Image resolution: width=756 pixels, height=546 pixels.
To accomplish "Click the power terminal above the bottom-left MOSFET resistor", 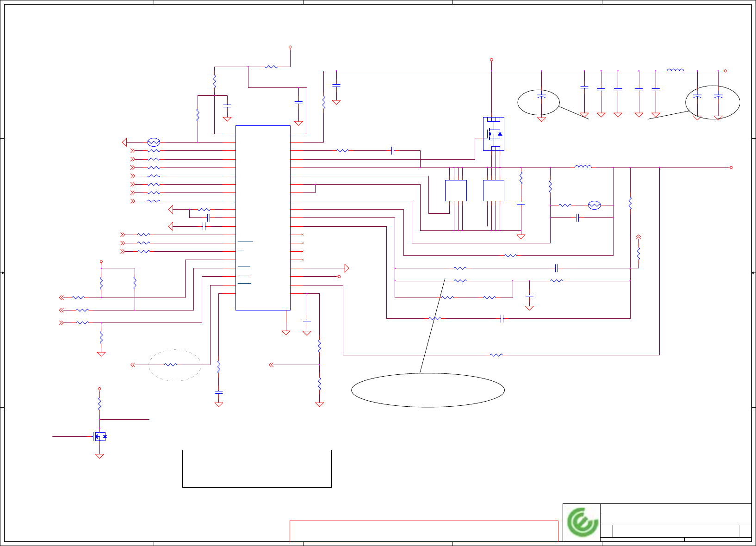I will tap(99, 389).
